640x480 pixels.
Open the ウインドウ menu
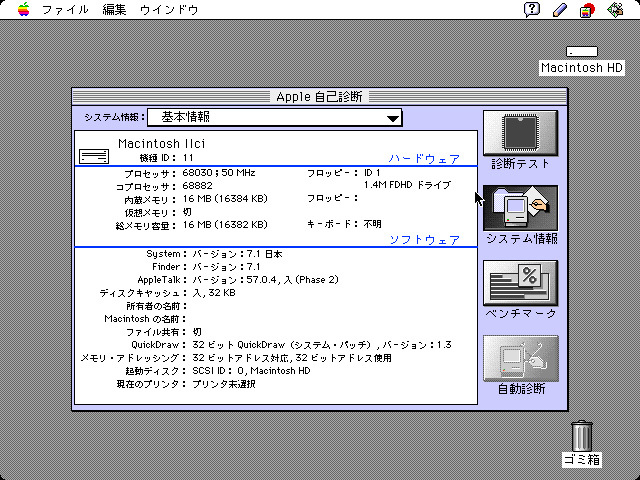pyautogui.click(x=169, y=10)
